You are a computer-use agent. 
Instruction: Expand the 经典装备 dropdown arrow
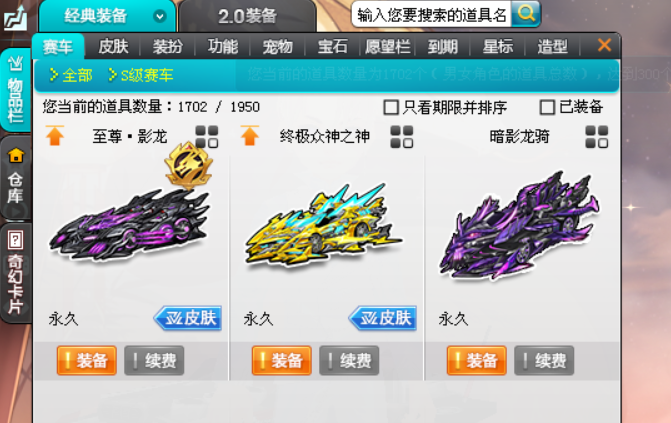pyautogui.click(x=160, y=17)
